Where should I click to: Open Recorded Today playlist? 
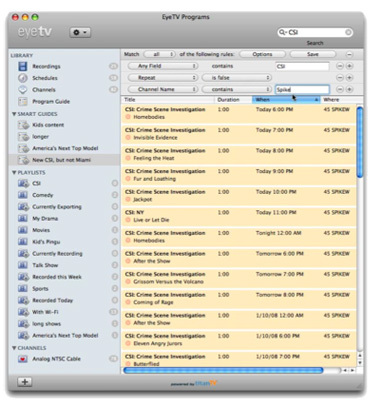point(46,300)
